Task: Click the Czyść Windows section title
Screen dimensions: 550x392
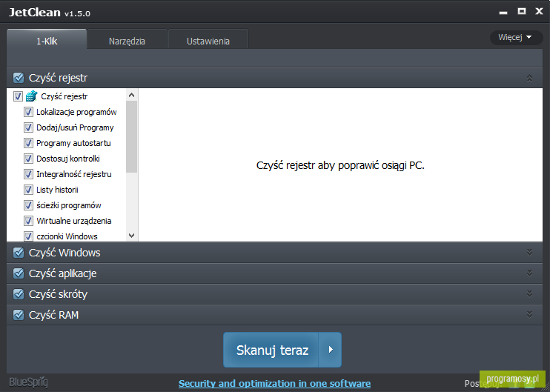Action: click(x=64, y=253)
